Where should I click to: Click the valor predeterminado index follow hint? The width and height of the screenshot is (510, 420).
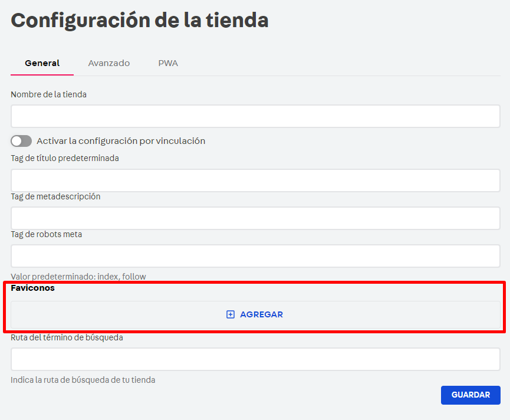coord(80,275)
